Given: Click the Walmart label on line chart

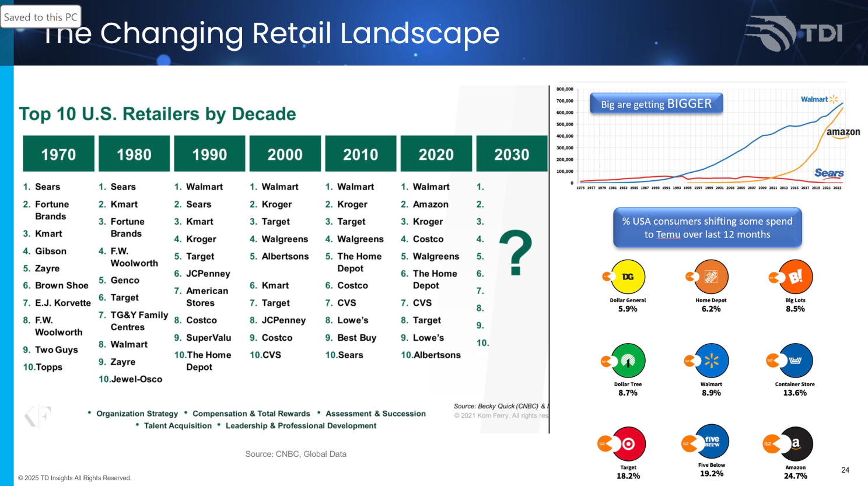Looking at the screenshot, I should [819, 99].
